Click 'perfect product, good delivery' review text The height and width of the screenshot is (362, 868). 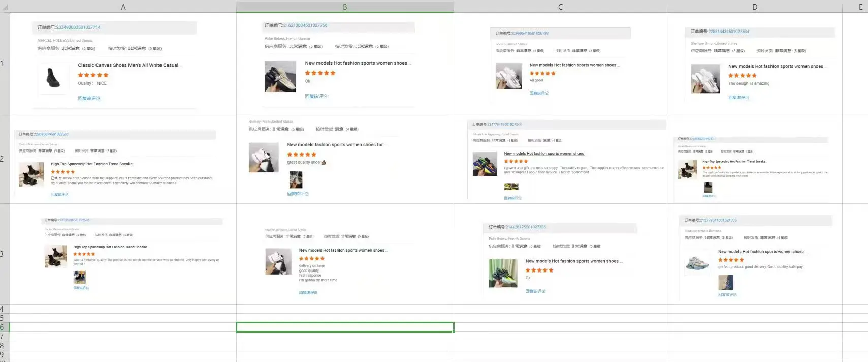pyautogui.click(x=760, y=267)
